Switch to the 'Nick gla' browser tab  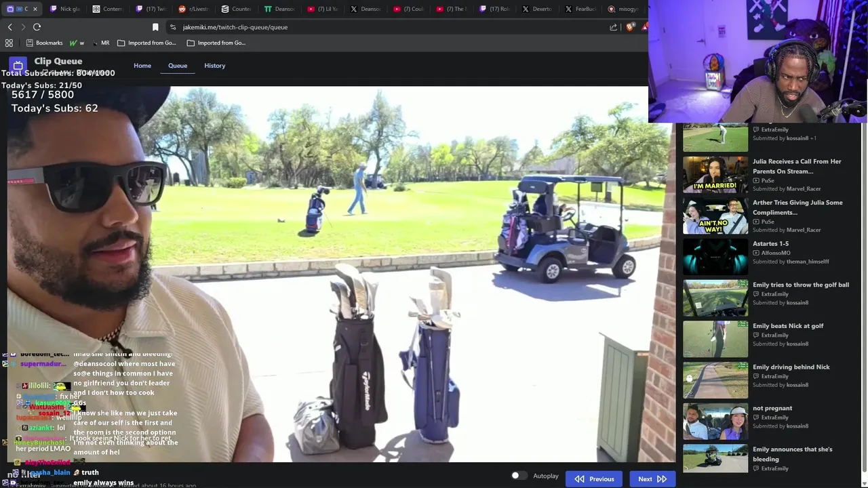pyautogui.click(x=65, y=9)
